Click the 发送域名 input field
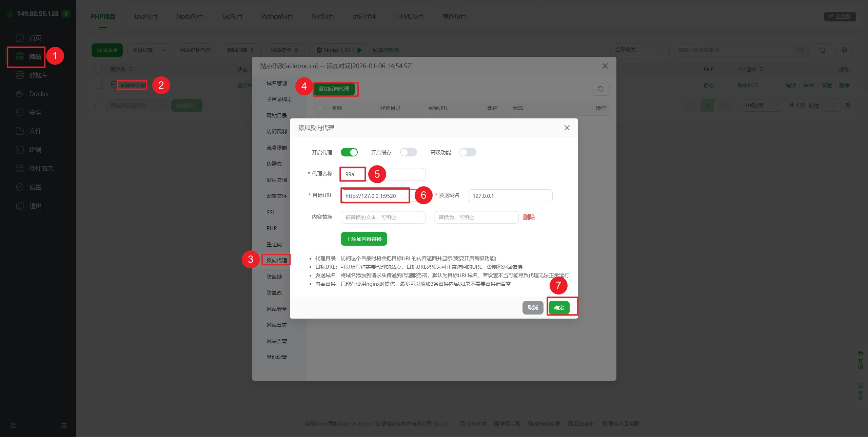This screenshot has width=868, height=437. (x=510, y=196)
